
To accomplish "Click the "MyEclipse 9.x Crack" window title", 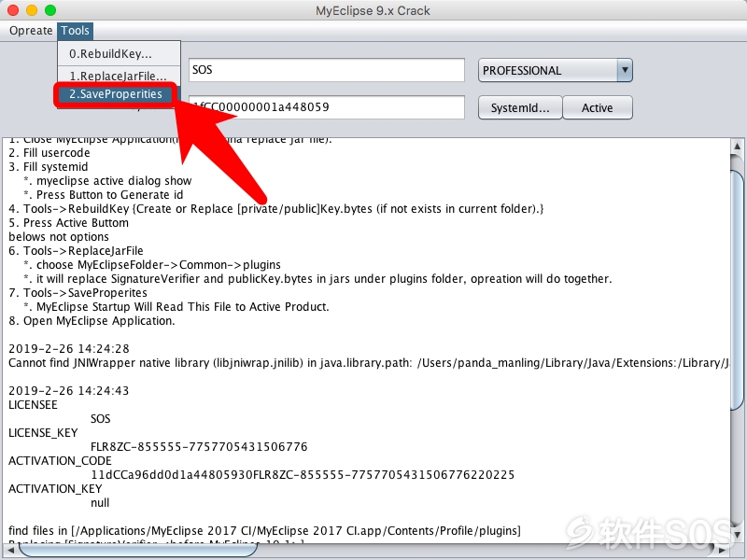I will 373,10.
